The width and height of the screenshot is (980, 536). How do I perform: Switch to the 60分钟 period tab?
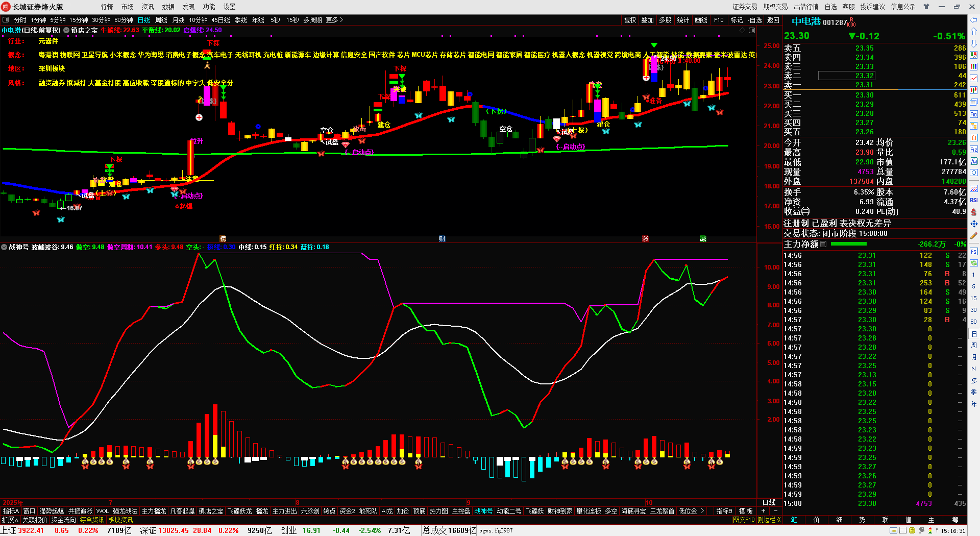point(124,20)
